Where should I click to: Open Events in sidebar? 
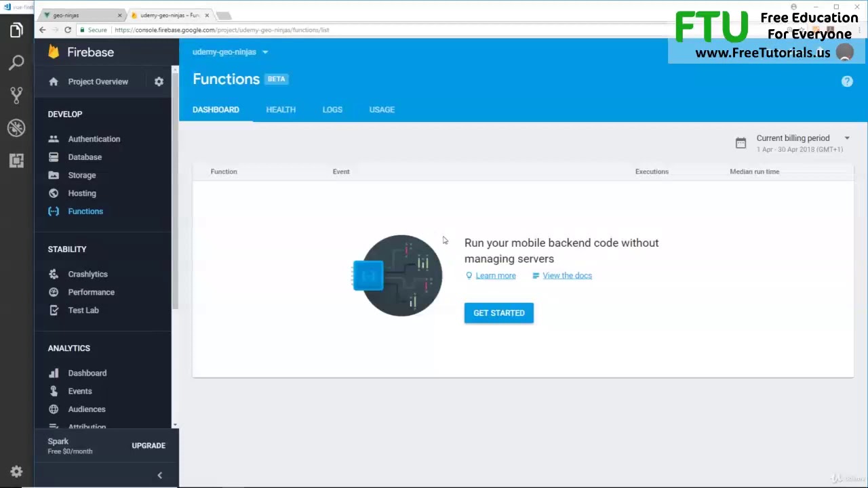pyautogui.click(x=80, y=391)
